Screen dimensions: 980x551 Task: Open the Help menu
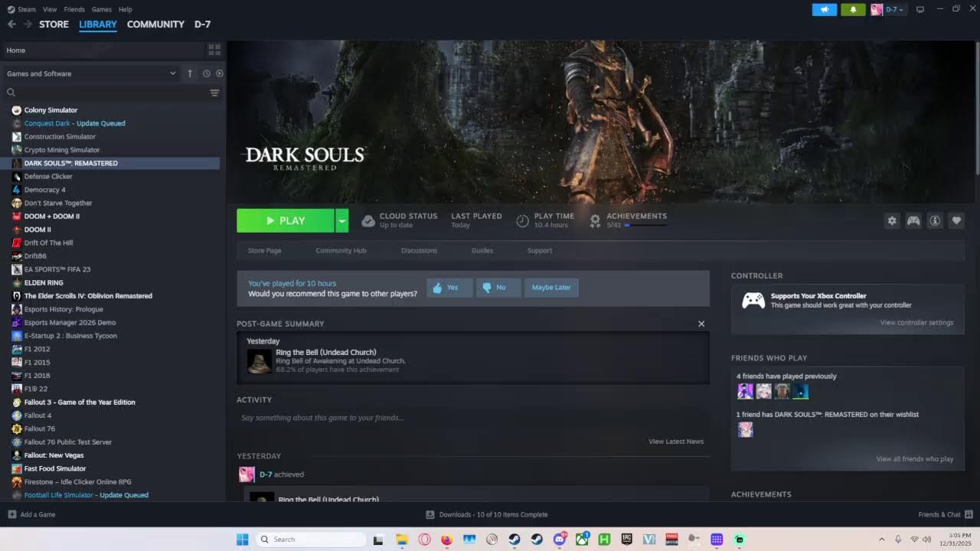click(x=126, y=9)
